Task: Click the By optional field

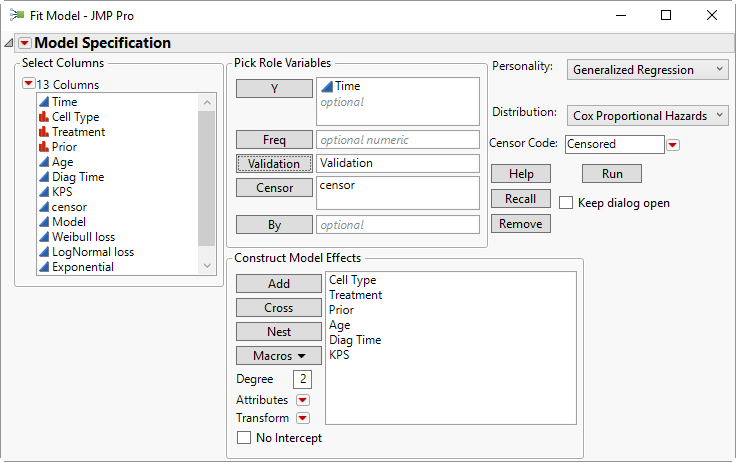Action: tap(398, 225)
